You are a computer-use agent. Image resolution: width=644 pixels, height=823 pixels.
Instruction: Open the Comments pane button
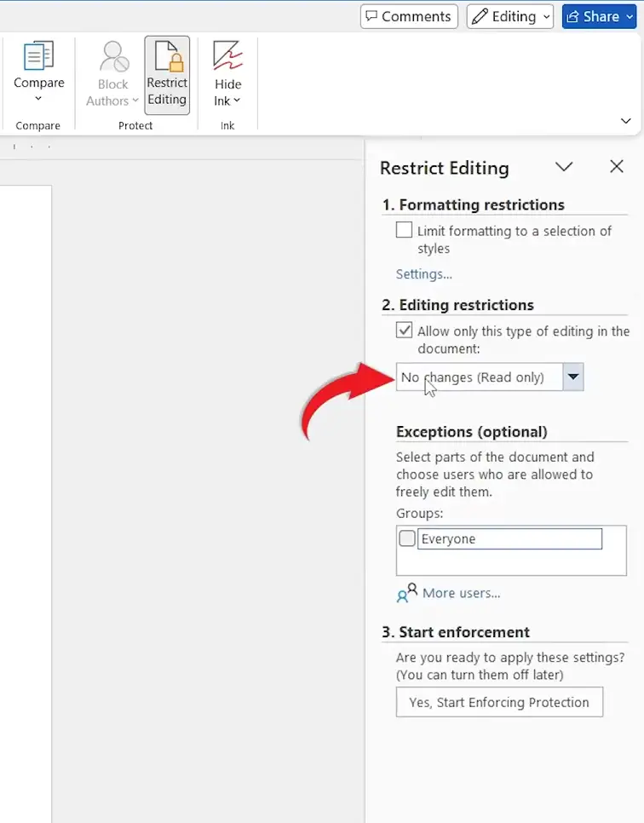[x=409, y=16]
